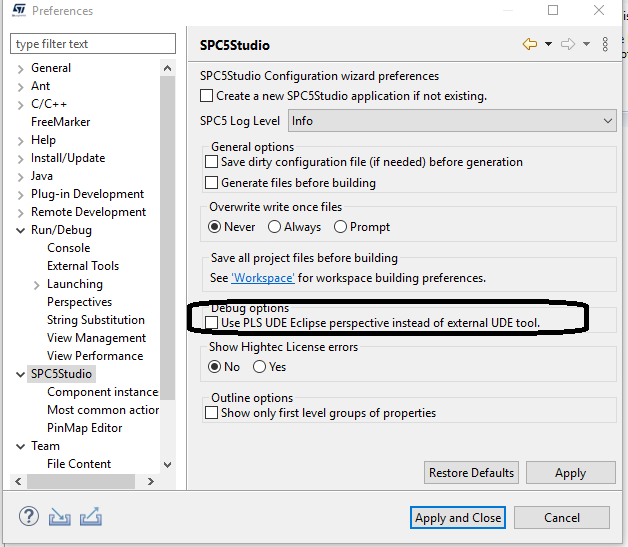Viewport: 628px width, 547px height.
Task: Select Component instance under SPC5Studio
Action: point(103,392)
